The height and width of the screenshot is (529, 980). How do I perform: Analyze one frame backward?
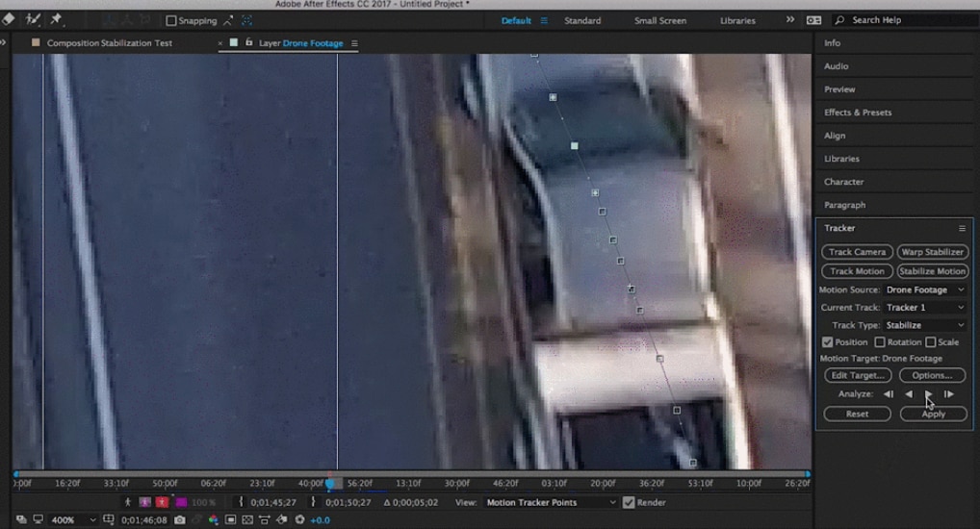point(889,394)
